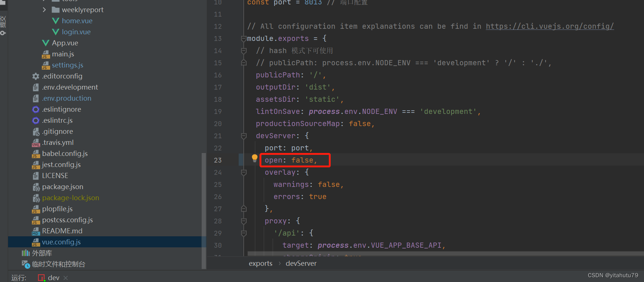Click the exports breadcrumb
The image size is (644, 282).
point(261,263)
